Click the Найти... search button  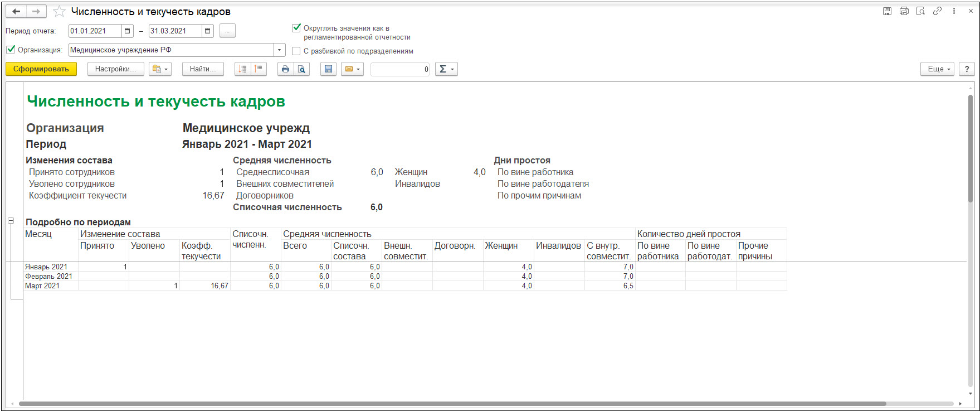point(203,69)
